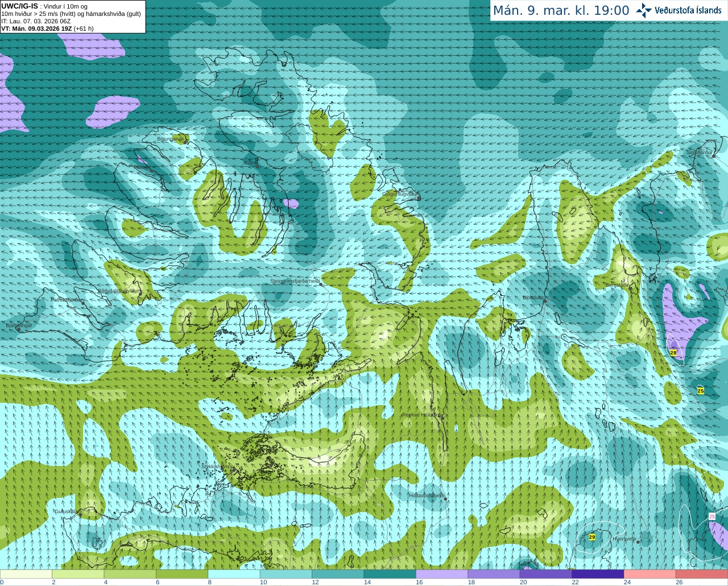Click the Holtavörðuheiði station dot
Image resolution: width=728 pixels, height=586 pixels.
(445, 499)
